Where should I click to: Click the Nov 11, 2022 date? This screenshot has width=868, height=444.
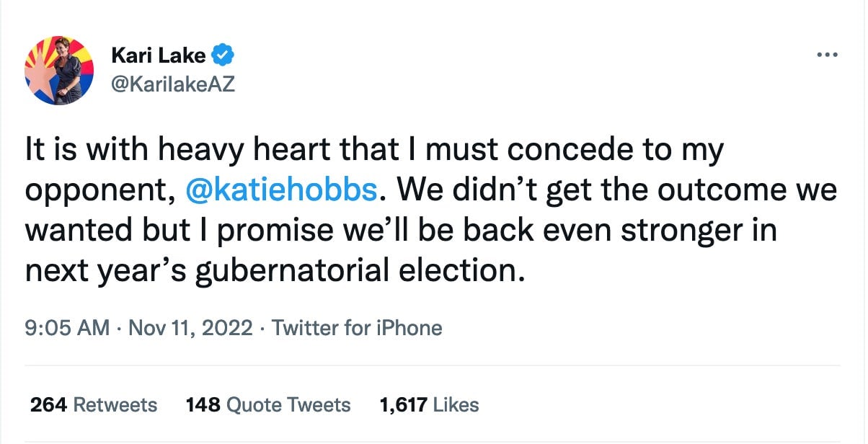click(x=190, y=329)
